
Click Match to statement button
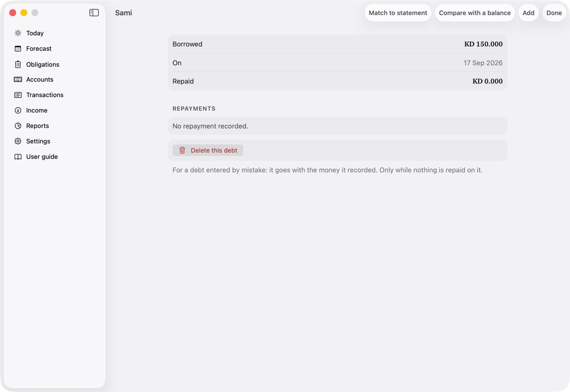tap(398, 13)
